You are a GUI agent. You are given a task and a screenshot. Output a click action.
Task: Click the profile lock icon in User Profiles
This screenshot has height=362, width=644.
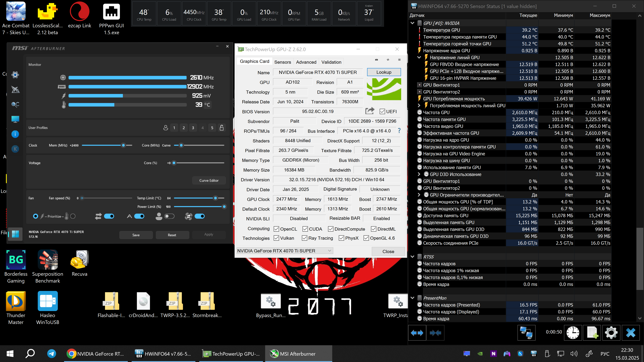(x=222, y=128)
